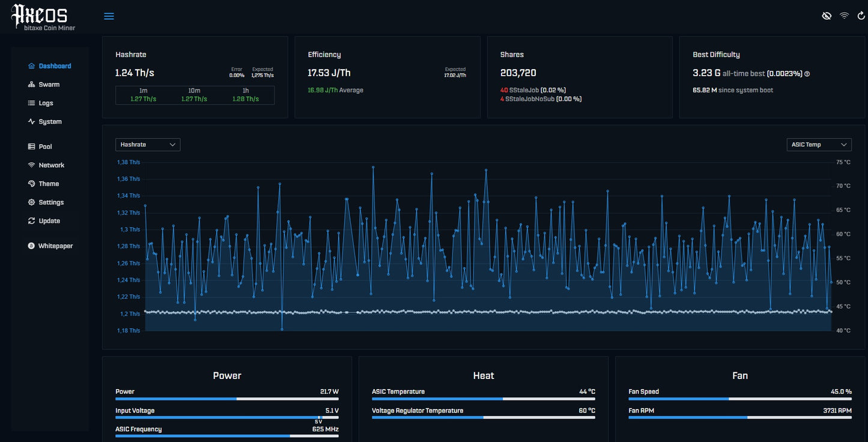This screenshot has width=868, height=442.
Task: Click the Fan Speed progress bar
Action: pos(739,399)
